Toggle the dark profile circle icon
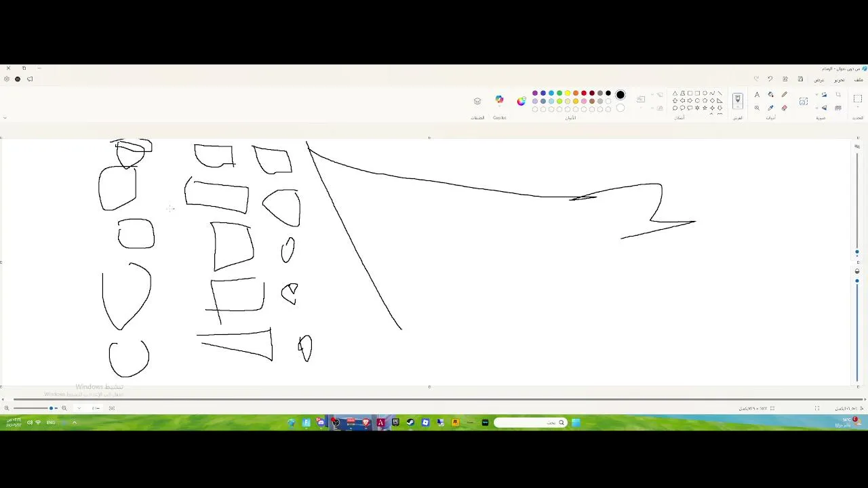Image resolution: width=868 pixels, height=488 pixels. 18,79
